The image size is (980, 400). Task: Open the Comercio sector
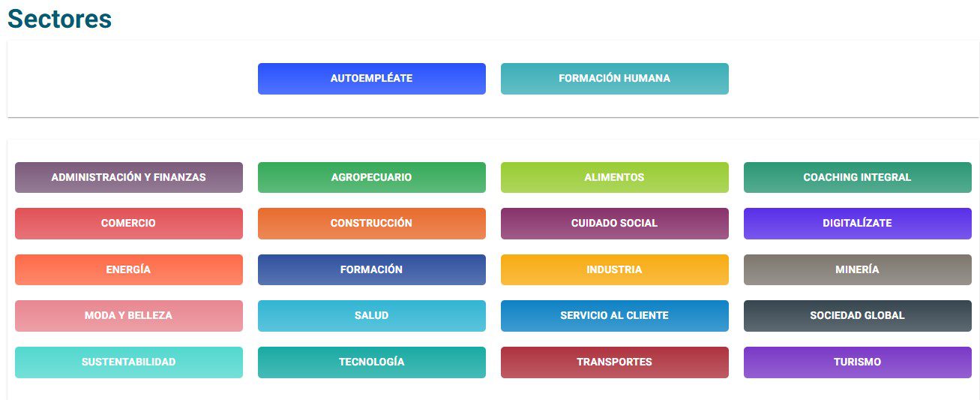pyautogui.click(x=128, y=224)
